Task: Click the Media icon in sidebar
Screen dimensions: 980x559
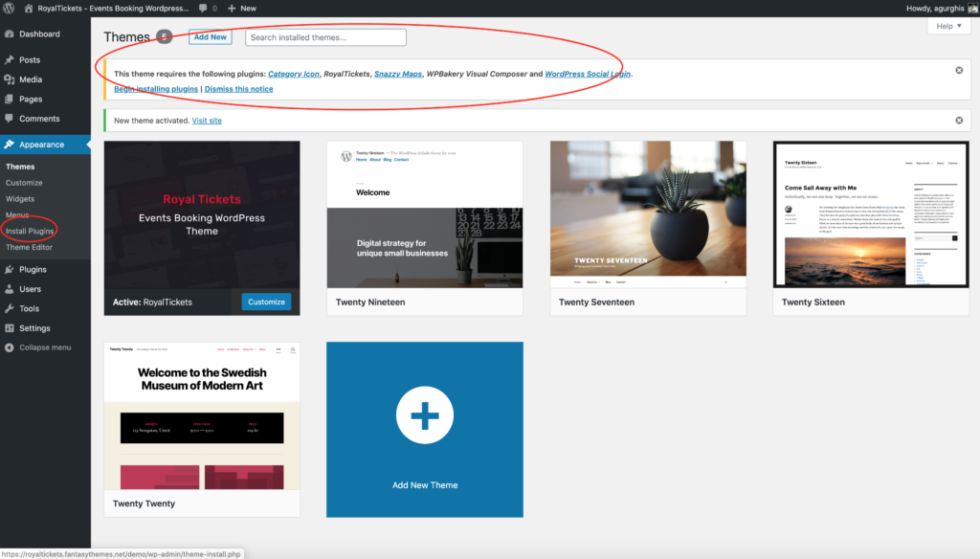Action: point(10,79)
